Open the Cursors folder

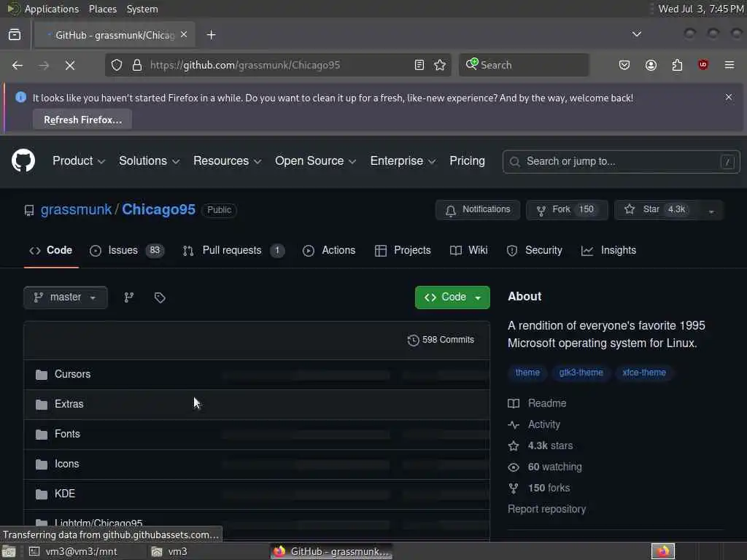pos(72,374)
